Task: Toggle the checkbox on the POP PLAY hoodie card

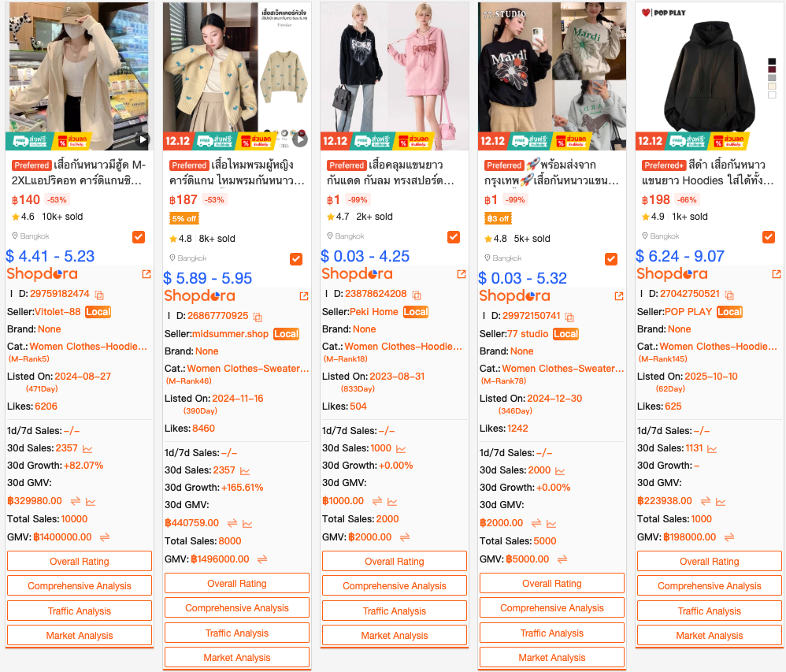Action: pyautogui.click(x=769, y=236)
